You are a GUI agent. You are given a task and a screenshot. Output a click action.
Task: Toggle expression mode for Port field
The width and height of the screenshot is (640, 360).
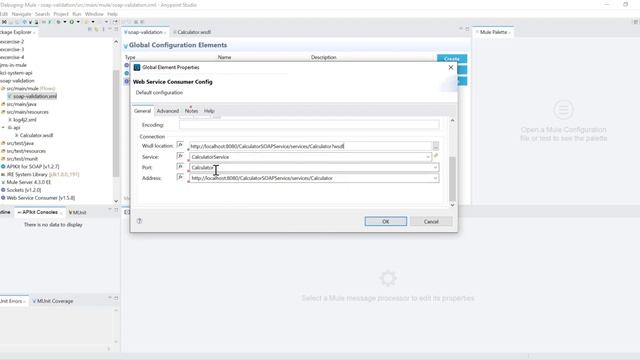pos(180,167)
